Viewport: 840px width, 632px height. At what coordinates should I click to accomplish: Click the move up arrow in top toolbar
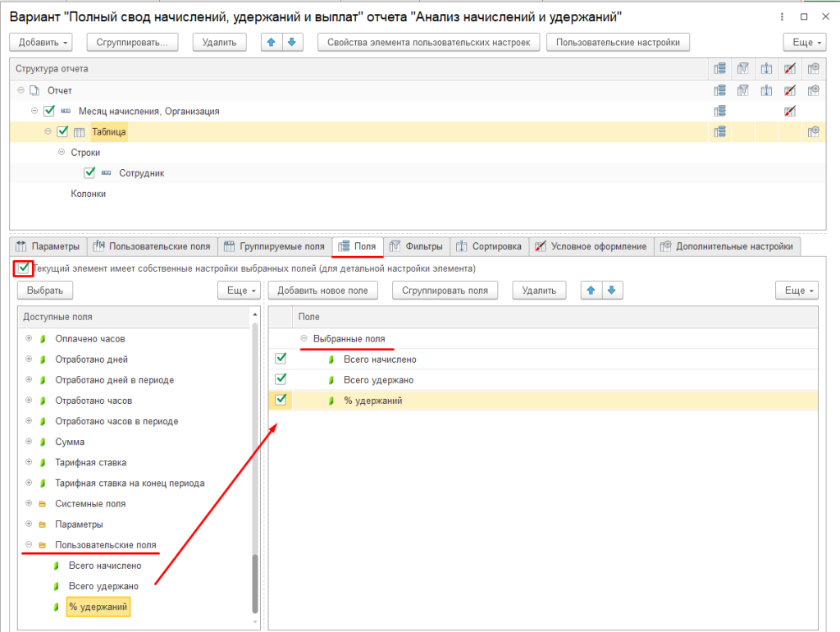pos(269,43)
